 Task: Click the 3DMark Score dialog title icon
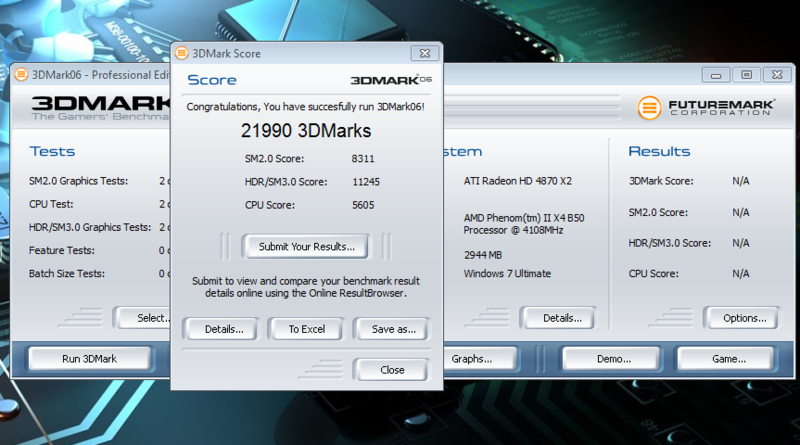coord(180,53)
